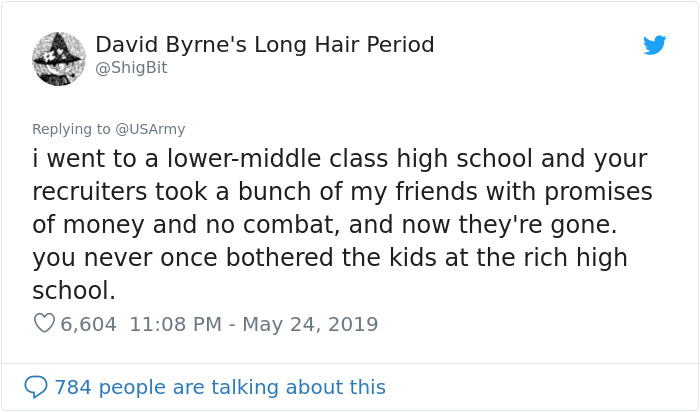
Task: Click the 'Replying to' label
Action: (72, 129)
